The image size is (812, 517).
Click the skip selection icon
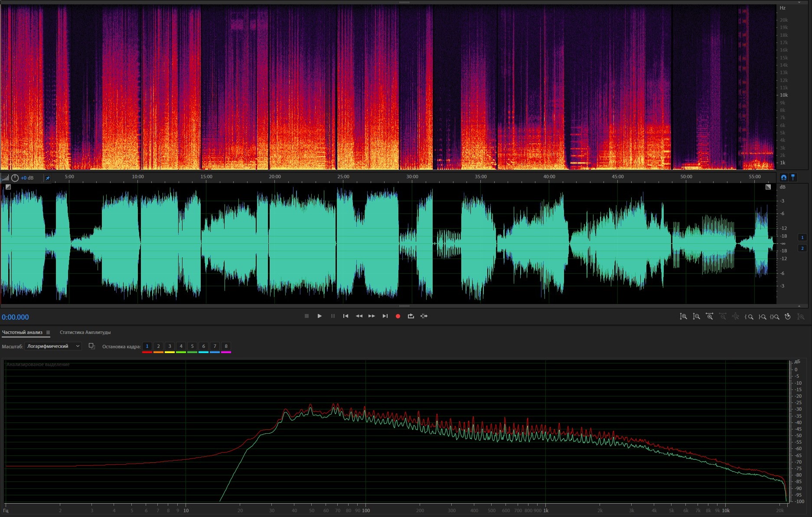tap(424, 316)
